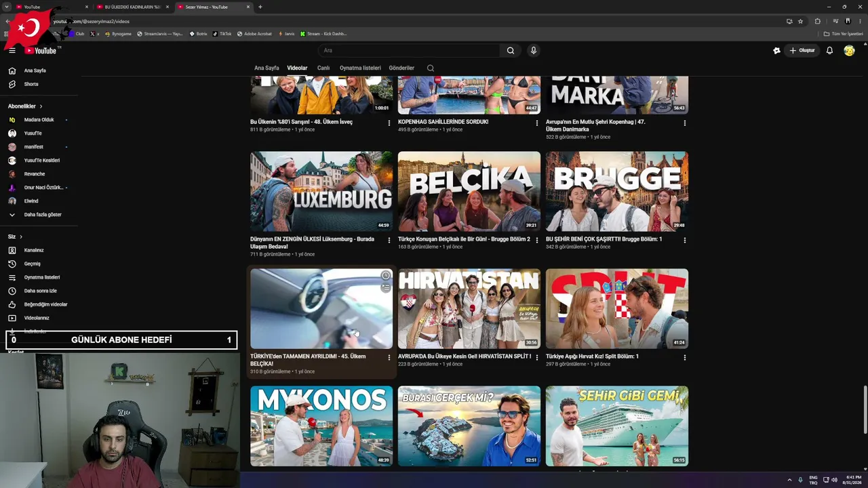Open the Bynogame bookmark

(118, 34)
